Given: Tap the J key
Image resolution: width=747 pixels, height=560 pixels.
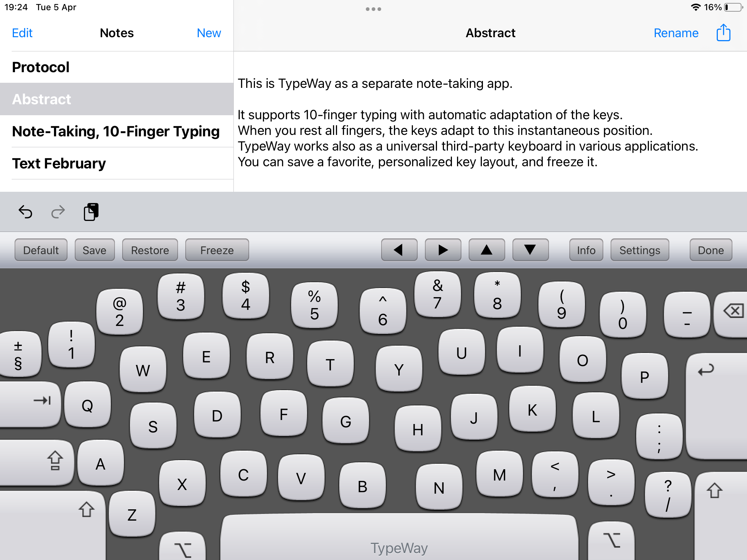Looking at the screenshot, I should pos(474,417).
